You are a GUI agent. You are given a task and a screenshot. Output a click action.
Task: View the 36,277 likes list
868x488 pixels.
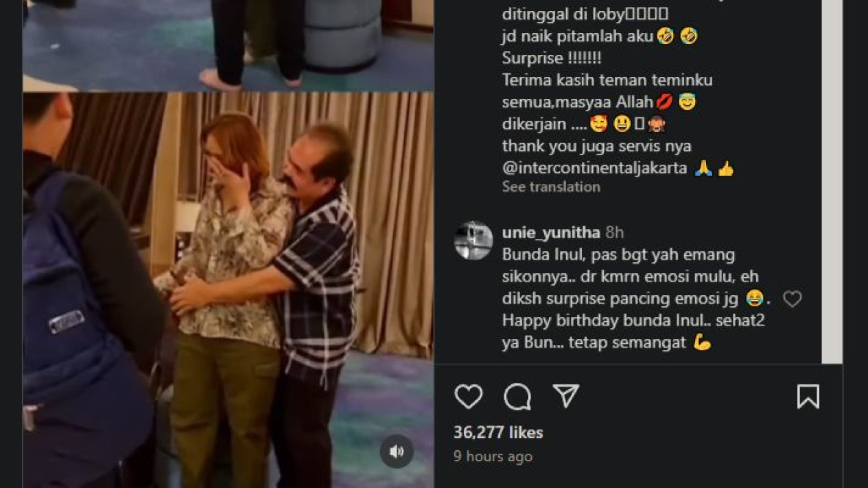[498, 432]
